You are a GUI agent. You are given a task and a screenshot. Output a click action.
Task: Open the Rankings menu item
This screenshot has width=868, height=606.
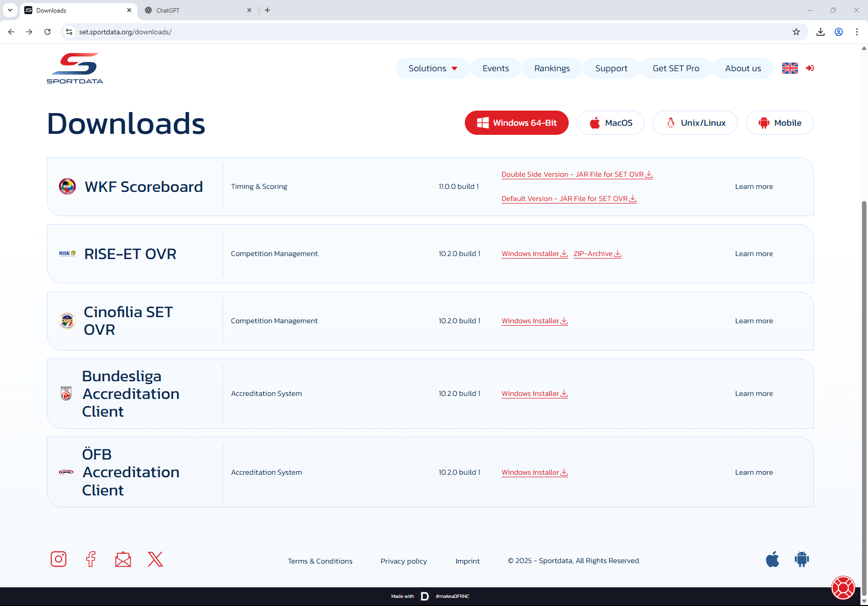click(x=552, y=68)
